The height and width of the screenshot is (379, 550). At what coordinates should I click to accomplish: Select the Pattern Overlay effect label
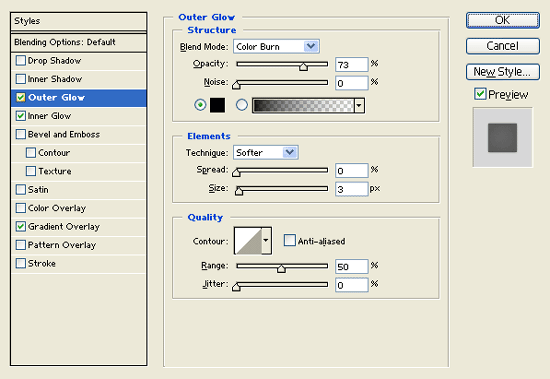click(x=62, y=245)
